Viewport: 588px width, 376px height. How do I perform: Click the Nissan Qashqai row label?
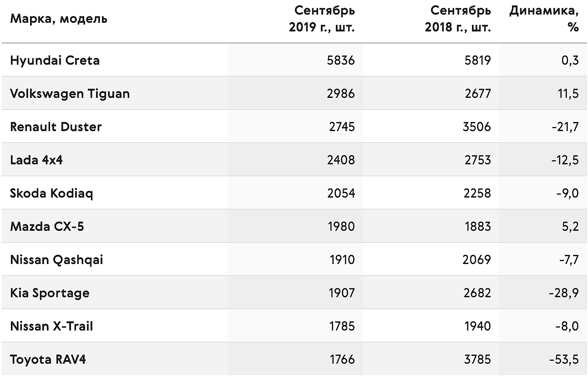point(56,260)
